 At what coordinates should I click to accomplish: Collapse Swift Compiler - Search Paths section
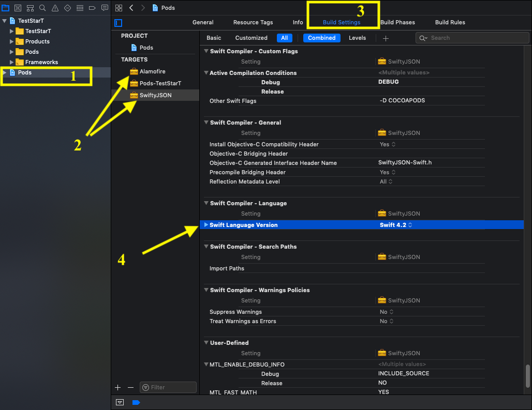click(206, 247)
